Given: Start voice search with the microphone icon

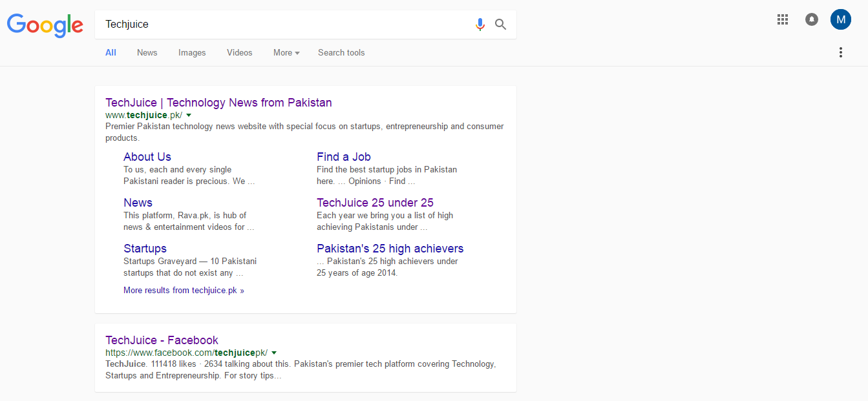Looking at the screenshot, I should pyautogui.click(x=480, y=24).
